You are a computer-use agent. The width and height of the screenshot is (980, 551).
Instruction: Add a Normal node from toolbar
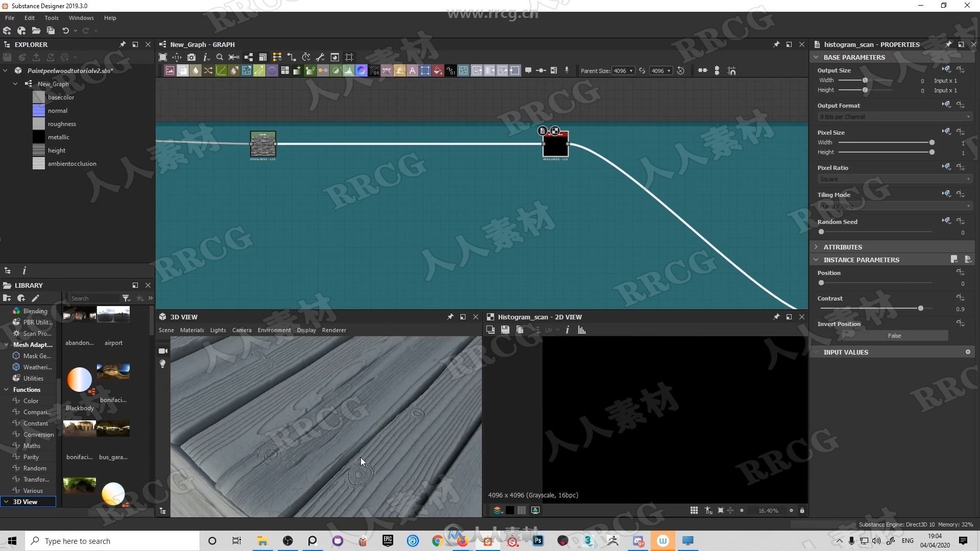coord(361,71)
